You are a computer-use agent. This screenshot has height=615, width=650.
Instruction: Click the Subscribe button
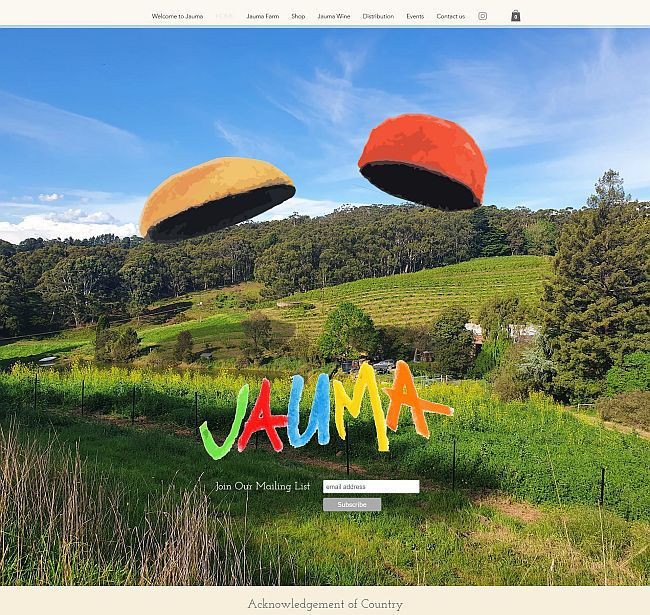[x=352, y=505]
